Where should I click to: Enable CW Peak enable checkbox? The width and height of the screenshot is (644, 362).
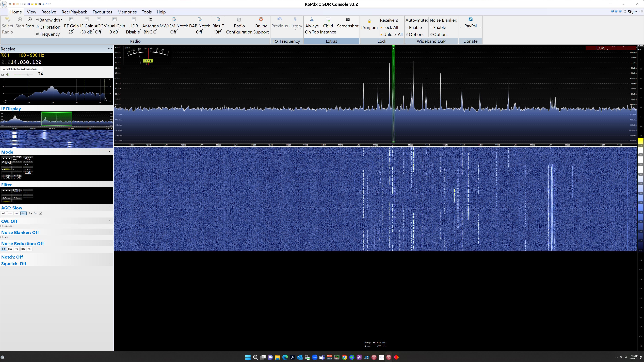(x=2, y=226)
